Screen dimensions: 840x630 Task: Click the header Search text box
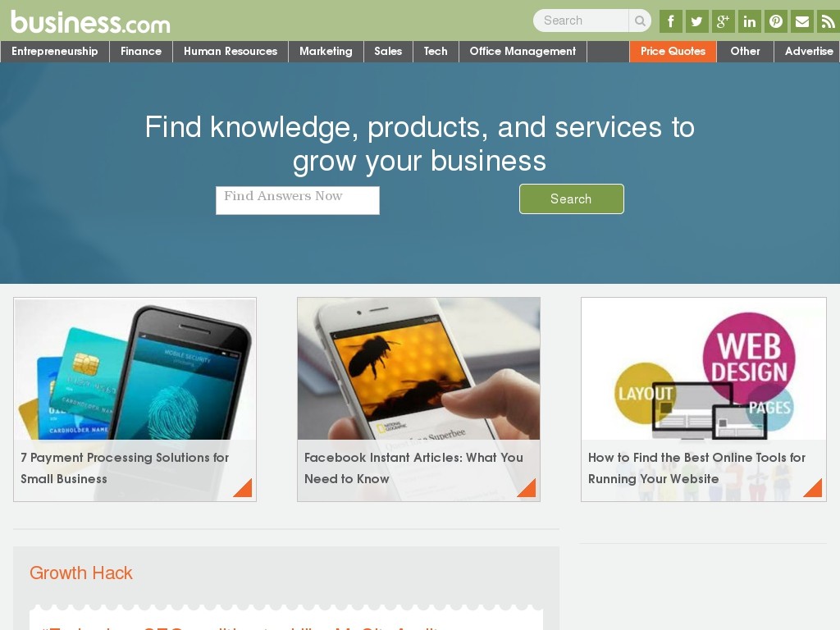pos(581,21)
